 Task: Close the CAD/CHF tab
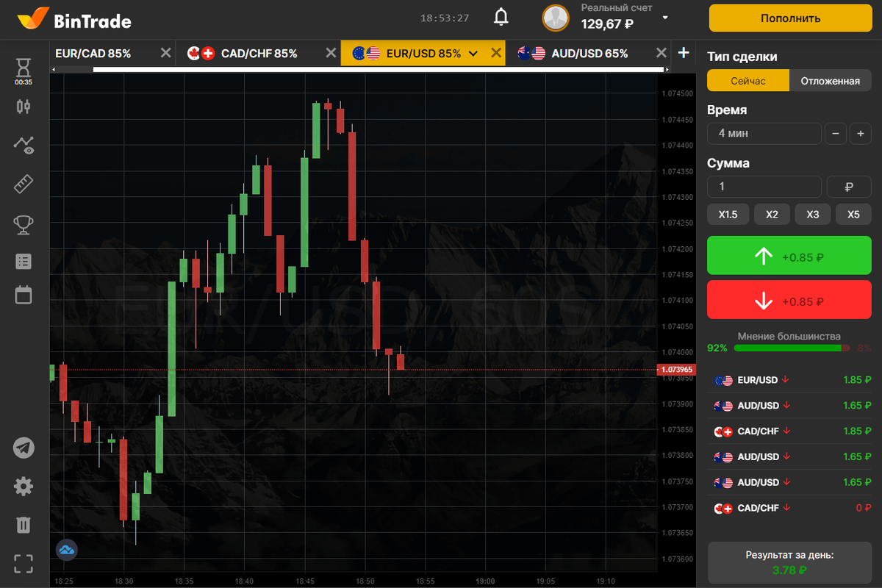(331, 53)
